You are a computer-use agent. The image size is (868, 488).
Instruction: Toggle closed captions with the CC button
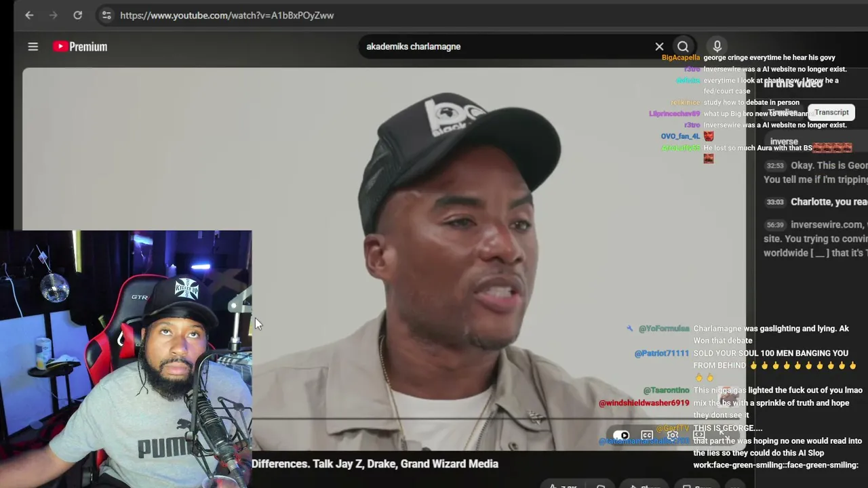[647, 436]
